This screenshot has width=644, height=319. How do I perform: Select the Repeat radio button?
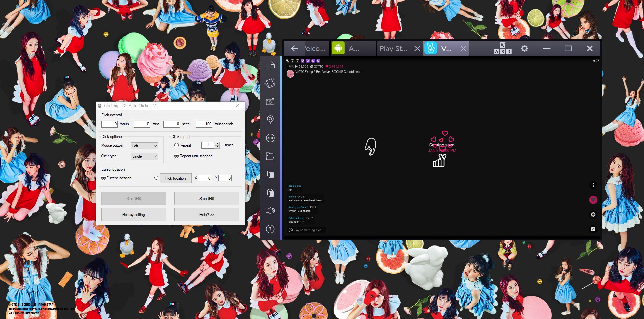click(x=176, y=145)
